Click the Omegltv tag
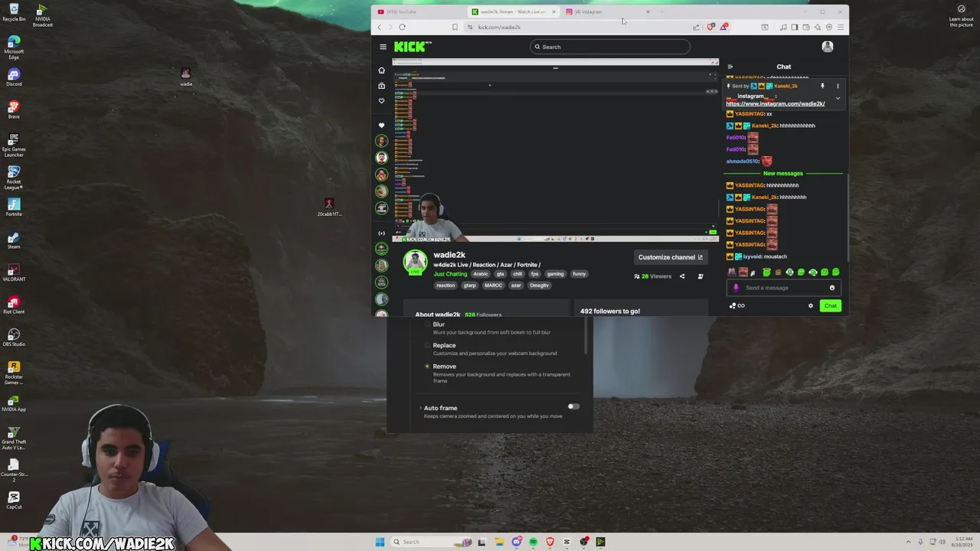Viewport: 980px width, 551px height. click(539, 285)
